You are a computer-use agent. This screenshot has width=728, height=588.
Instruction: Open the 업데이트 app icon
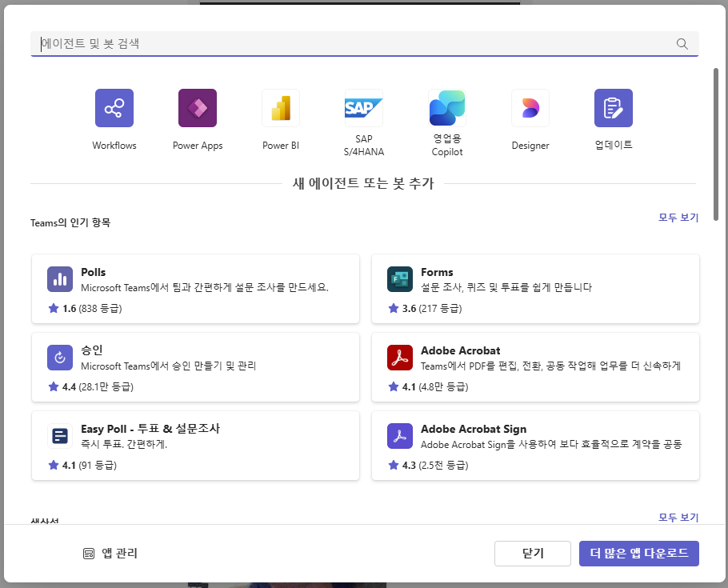(x=614, y=108)
